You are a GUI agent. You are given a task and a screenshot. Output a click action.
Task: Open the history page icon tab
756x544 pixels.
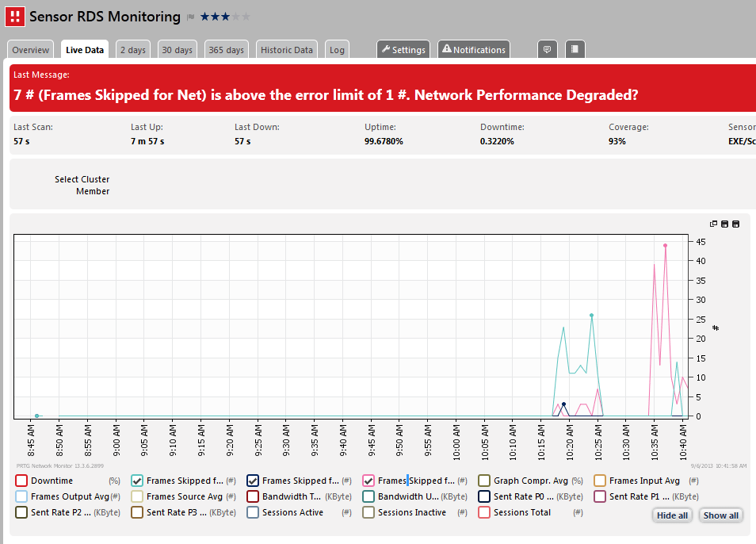point(575,49)
